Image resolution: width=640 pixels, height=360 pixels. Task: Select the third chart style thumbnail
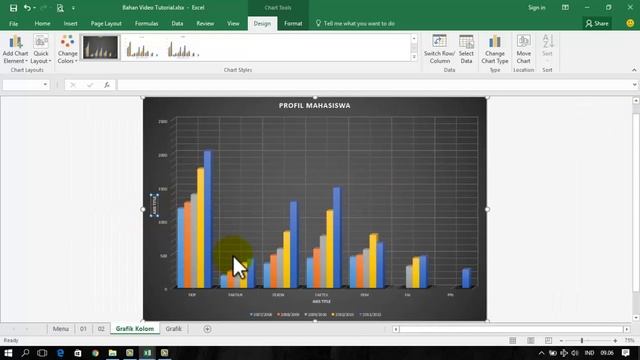tap(183, 47)
